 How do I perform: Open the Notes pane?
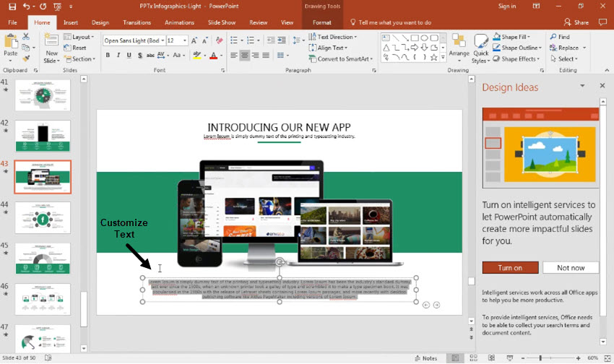point(426,358)
